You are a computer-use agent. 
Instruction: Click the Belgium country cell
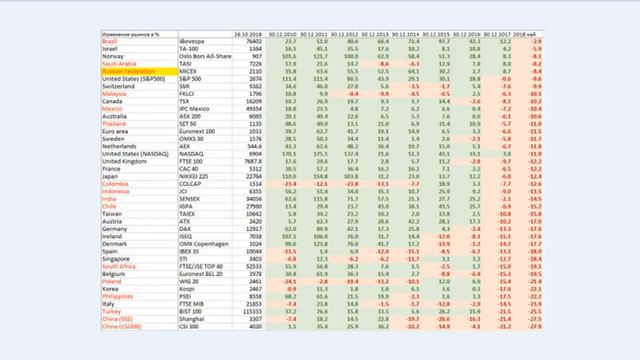click(x=140, y=274)
